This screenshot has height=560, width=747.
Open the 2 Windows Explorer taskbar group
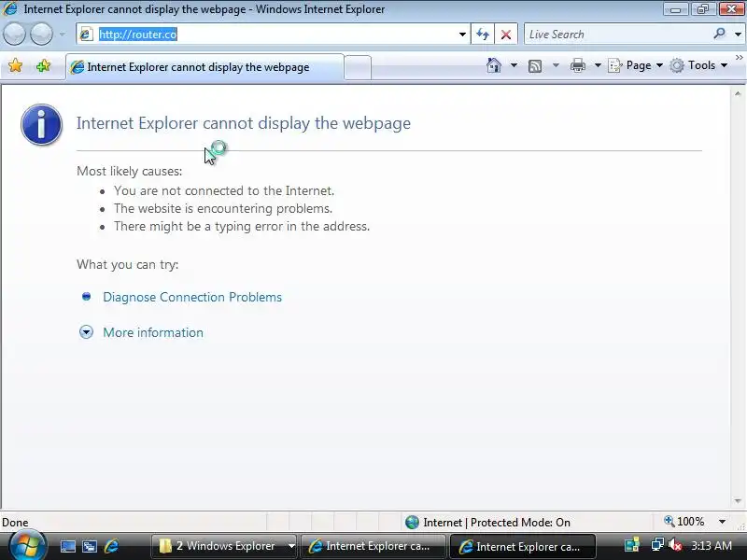[x=224, y=546]
